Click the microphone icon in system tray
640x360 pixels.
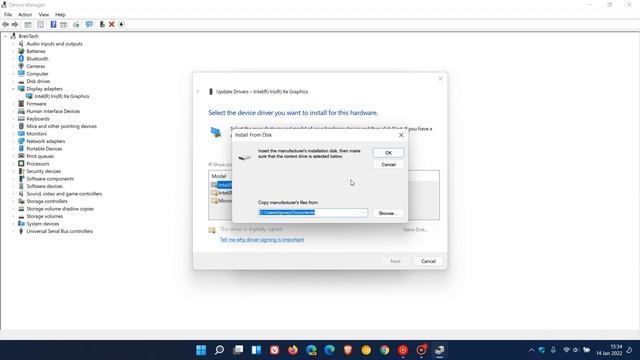coord(553,350)
